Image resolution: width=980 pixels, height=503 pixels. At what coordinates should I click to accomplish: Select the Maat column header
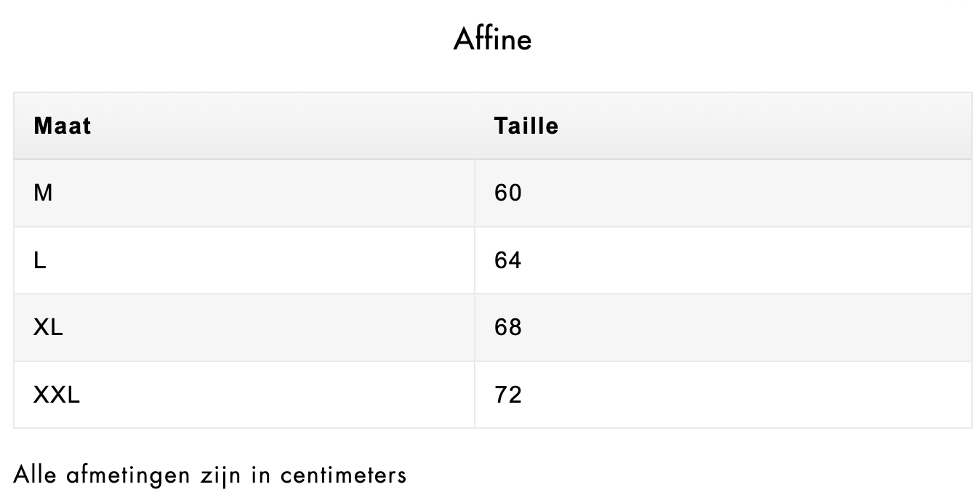click(63, 126)
